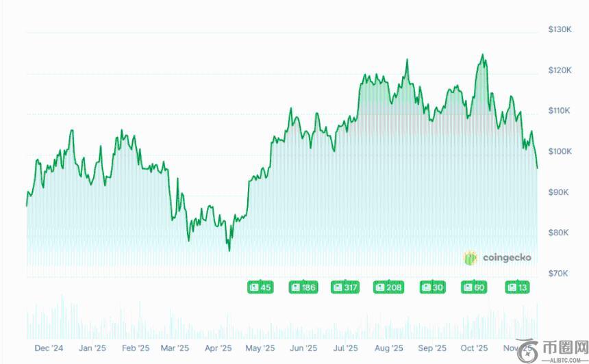Click the April price low on chart
This screenshot has width=589, height=364.
229,250
